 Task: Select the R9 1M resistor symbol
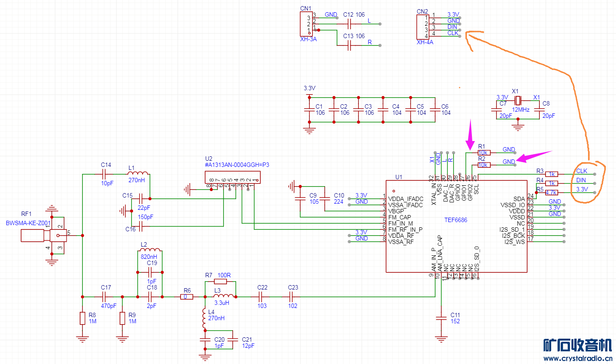[122, 318]
